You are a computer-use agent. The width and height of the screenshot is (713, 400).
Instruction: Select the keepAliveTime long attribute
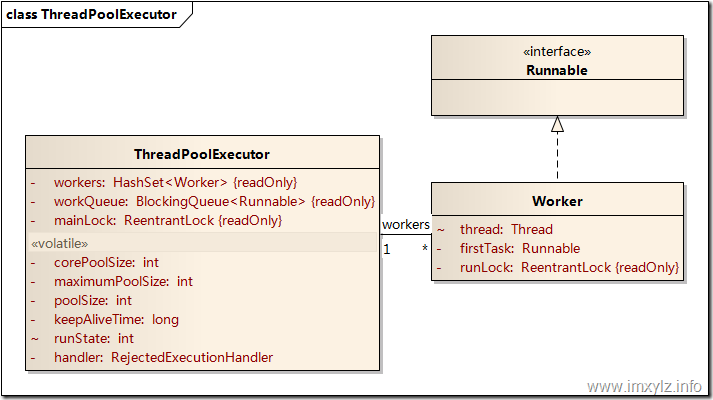116,319
